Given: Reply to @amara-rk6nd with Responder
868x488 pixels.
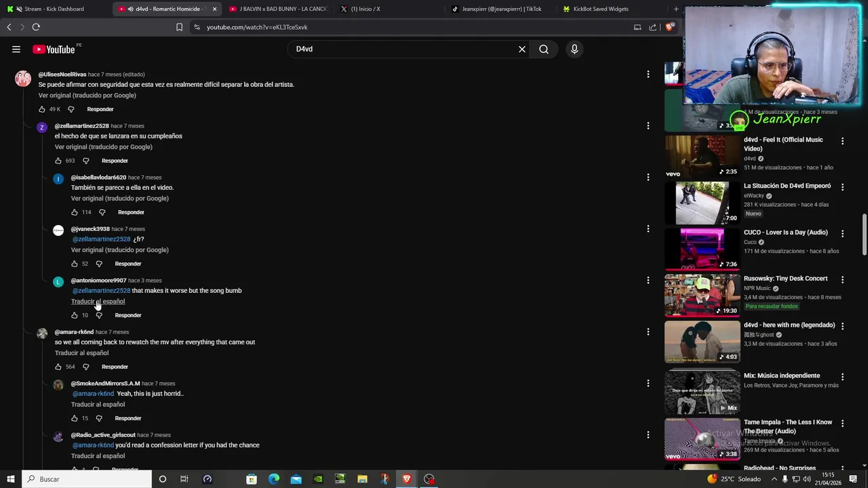Looking at the screenshot, I should pos(115,367).
